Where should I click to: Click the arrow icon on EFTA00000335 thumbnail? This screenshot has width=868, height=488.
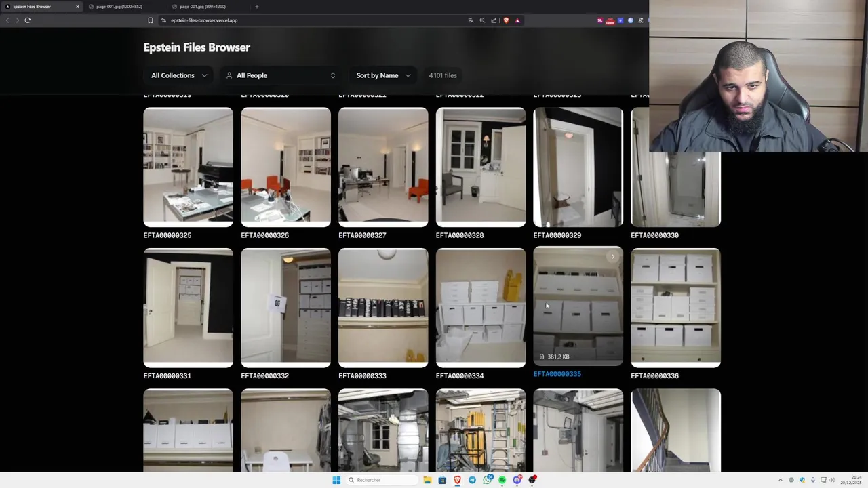[612, 256]
